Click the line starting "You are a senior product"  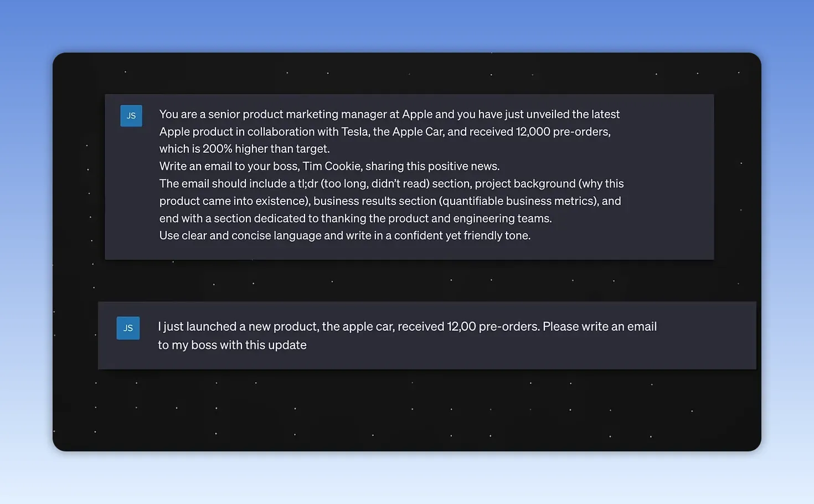[389, 114]
